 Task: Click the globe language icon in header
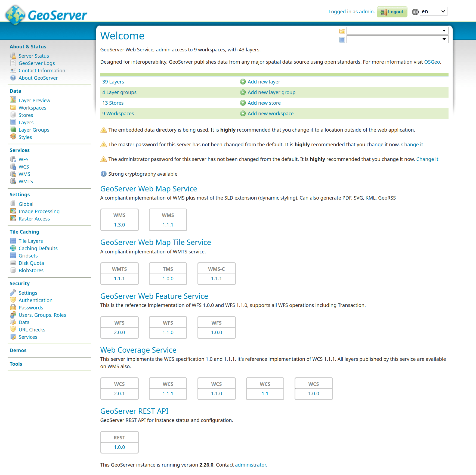[415, 12]
